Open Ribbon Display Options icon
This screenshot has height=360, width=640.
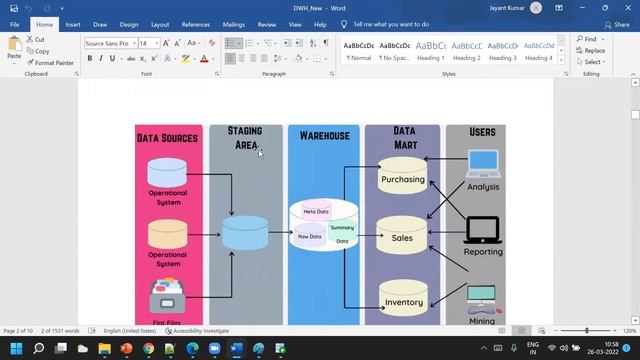click(x=559, y=8)
